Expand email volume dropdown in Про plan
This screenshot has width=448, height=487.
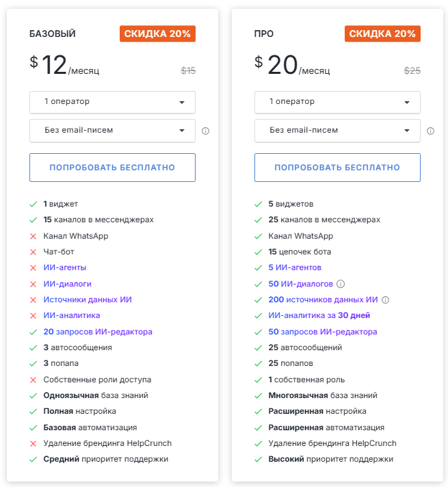tap(337, 130)
